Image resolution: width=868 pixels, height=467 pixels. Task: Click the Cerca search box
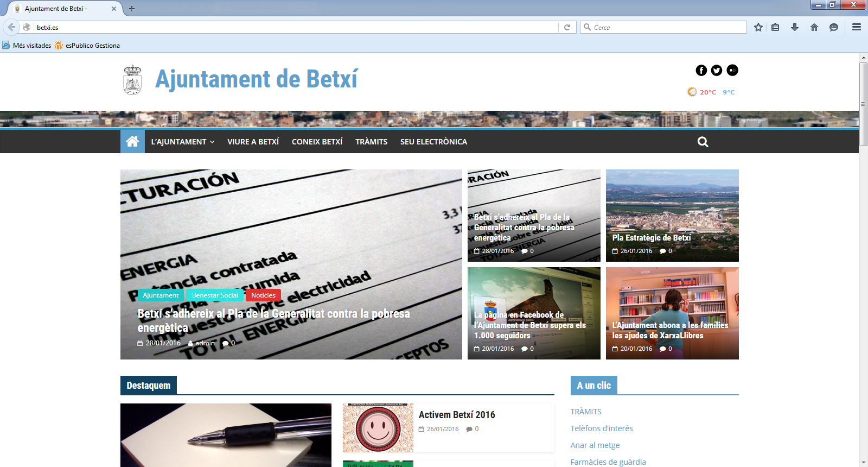pos(663,27)
